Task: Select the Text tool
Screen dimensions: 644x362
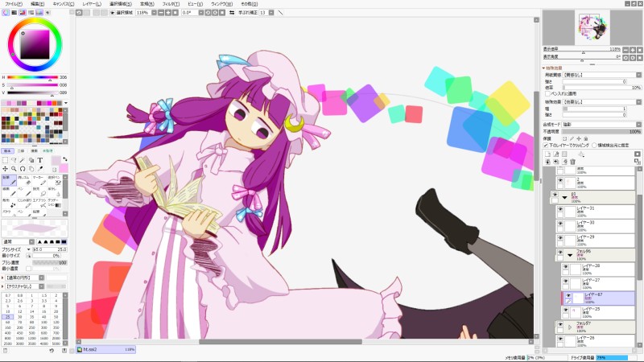Action: [39, 160]
